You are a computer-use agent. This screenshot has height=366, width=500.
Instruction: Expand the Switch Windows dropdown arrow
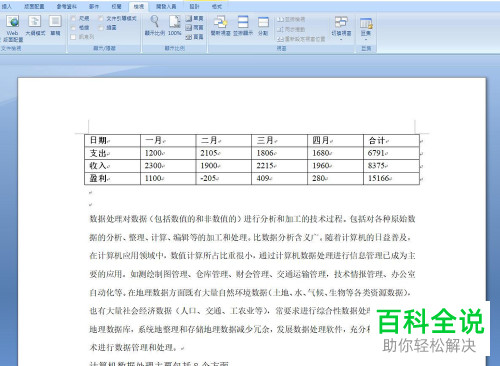[x=341, y=40]
